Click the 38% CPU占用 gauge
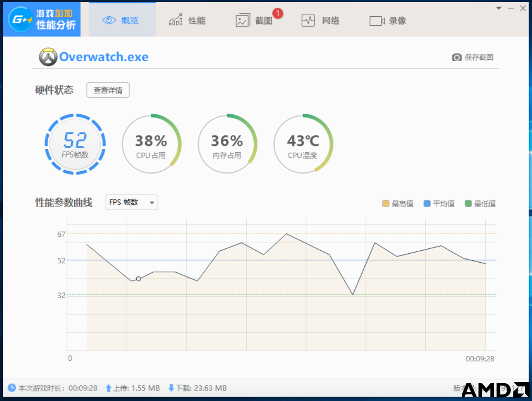 point(152,144)
